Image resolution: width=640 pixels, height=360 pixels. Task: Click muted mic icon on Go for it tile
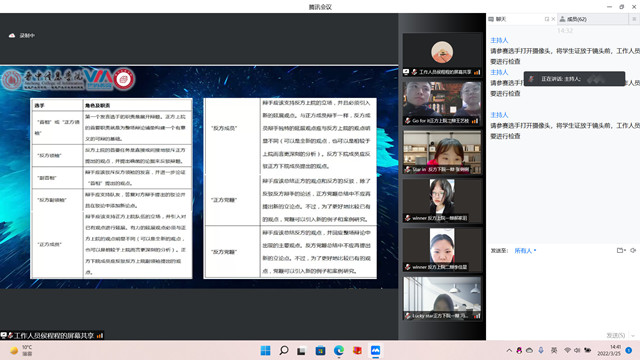tap(407, 121)
